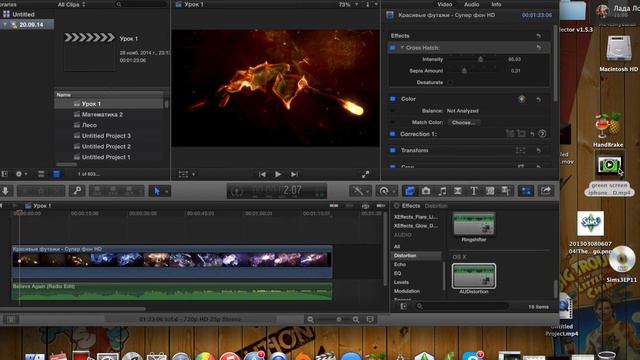This screenshot has height=360, width=640.
Task: Toggle the Color section blue checkbox
Action: (x=393, y=99)
